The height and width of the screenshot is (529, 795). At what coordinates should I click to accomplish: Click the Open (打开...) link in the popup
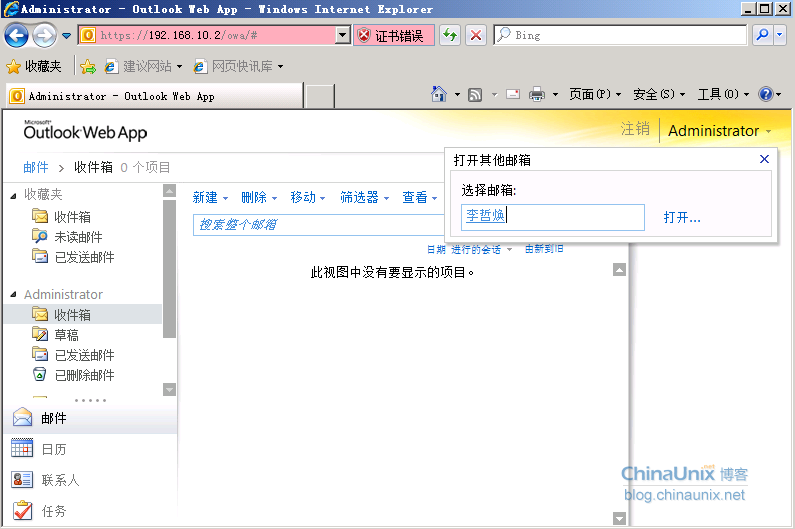[x=682, y=218]
